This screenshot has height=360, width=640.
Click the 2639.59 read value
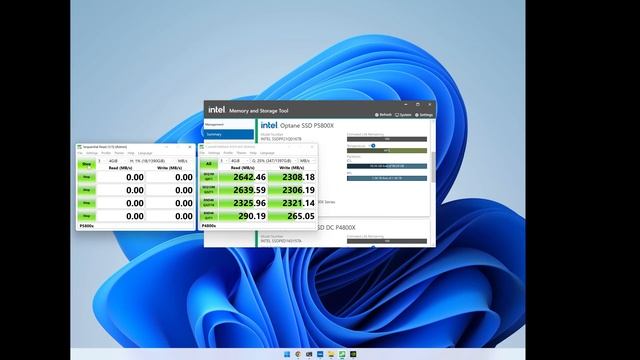coord(243,190)
